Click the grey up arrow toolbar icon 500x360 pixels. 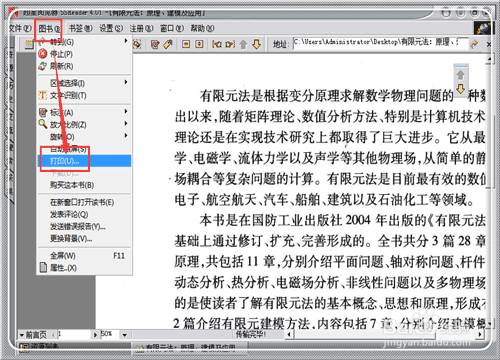243,44
